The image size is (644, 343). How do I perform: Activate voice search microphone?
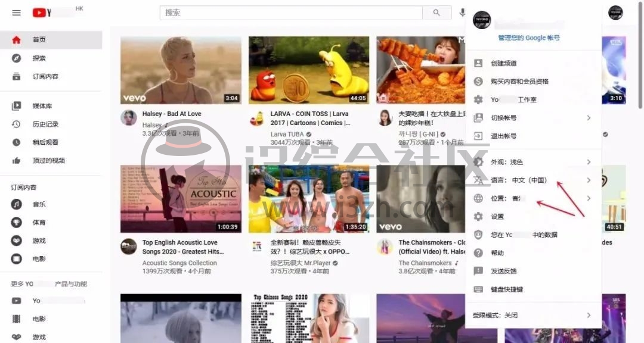click(462, 13)
